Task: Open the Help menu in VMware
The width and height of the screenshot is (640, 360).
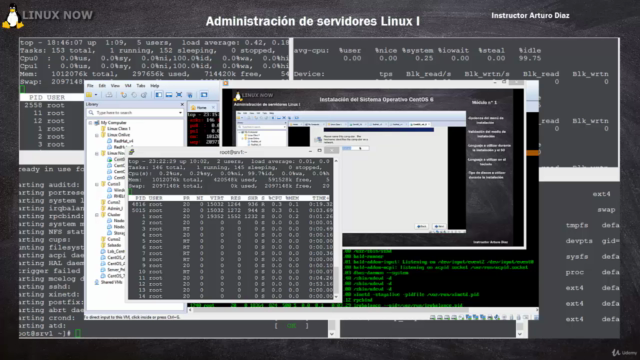Action: coord(155,86)
